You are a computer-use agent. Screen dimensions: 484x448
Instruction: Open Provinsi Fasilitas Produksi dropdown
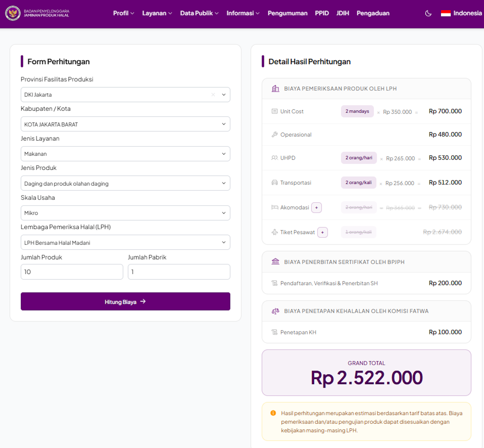pos(125,95)
